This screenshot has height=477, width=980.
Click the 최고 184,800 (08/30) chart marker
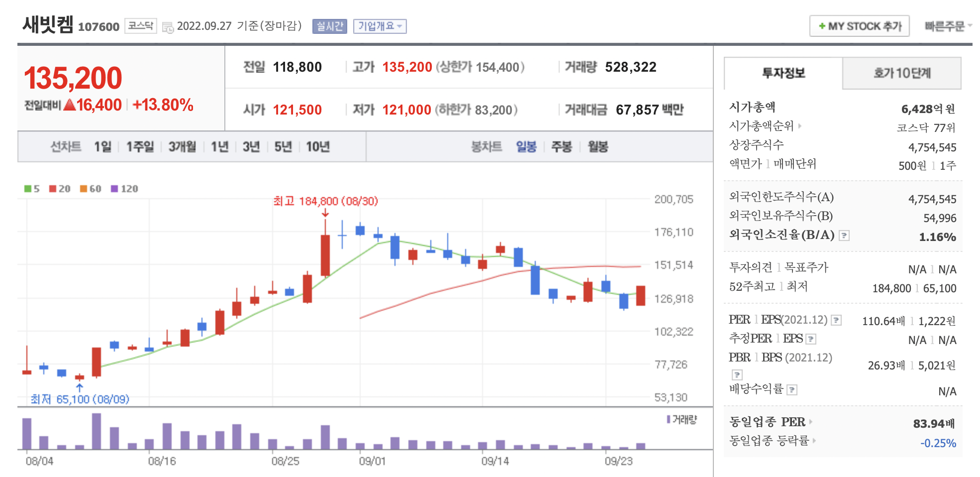tap(326, 201)
